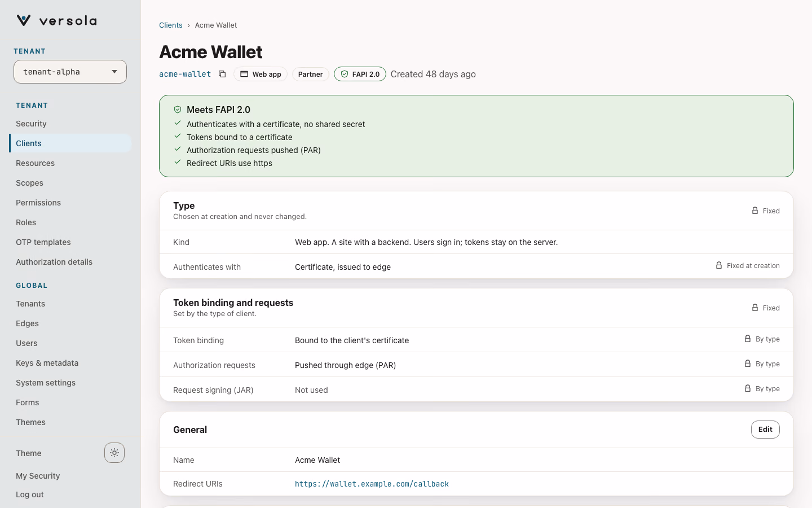Click the Fixed lock icon in Type card
812x508 pixels.
tap(755, 211)
